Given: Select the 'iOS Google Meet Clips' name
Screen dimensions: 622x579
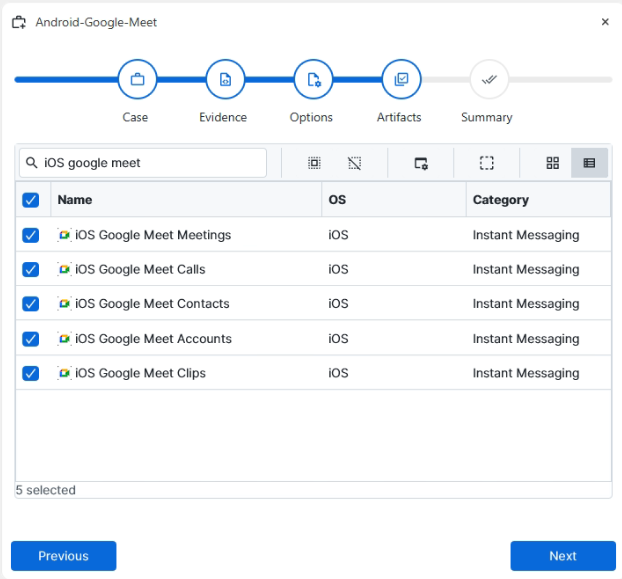Looking at the screenshot, I should [140, 373].
